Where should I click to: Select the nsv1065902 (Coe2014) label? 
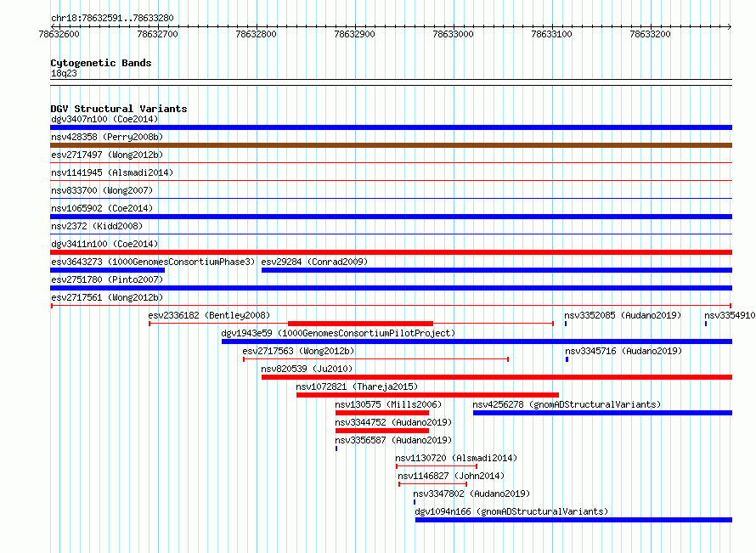click(102, 208)
